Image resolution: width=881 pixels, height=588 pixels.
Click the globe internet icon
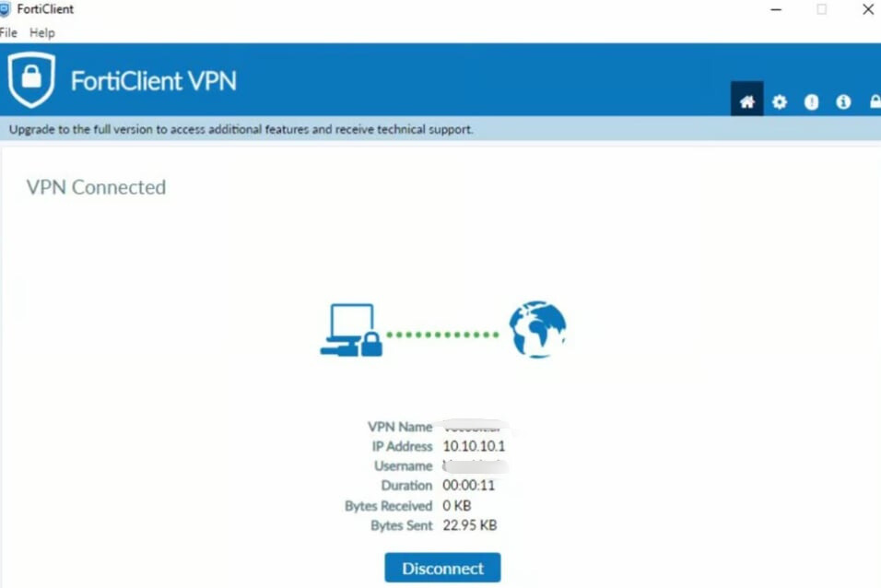click(537, 329)
